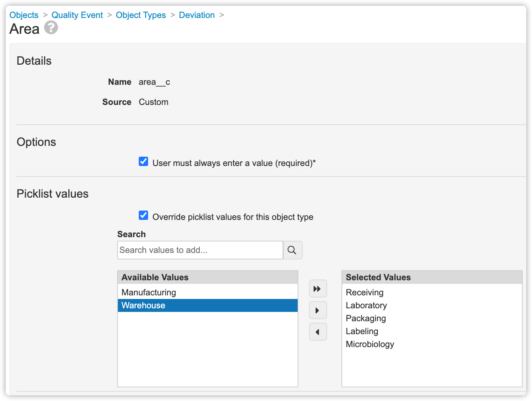
Task: Select Receiving in Selected Values
Action: coord(364,292)
